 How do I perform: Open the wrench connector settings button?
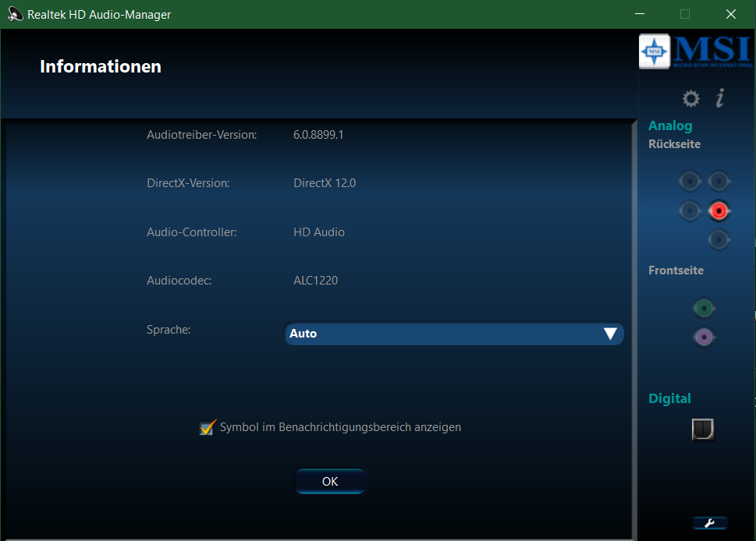[x=710, y=523]
